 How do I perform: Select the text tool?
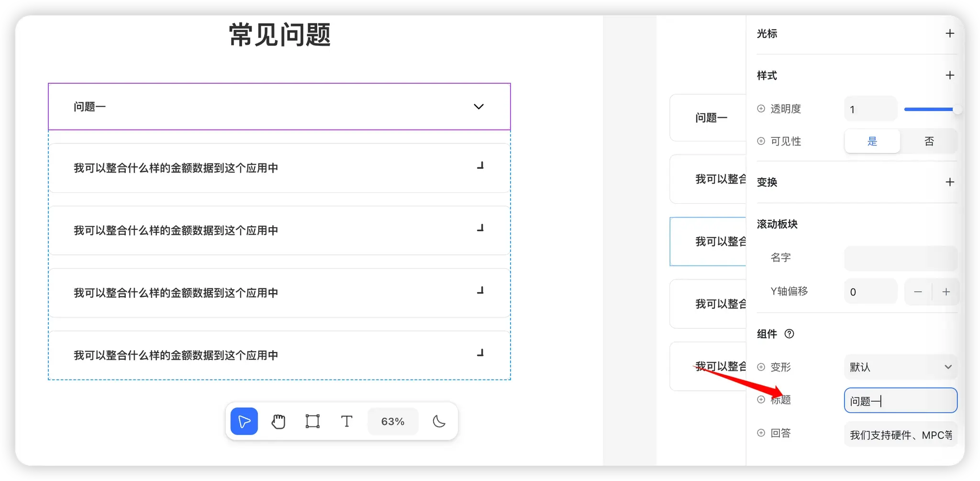(346, 421)
